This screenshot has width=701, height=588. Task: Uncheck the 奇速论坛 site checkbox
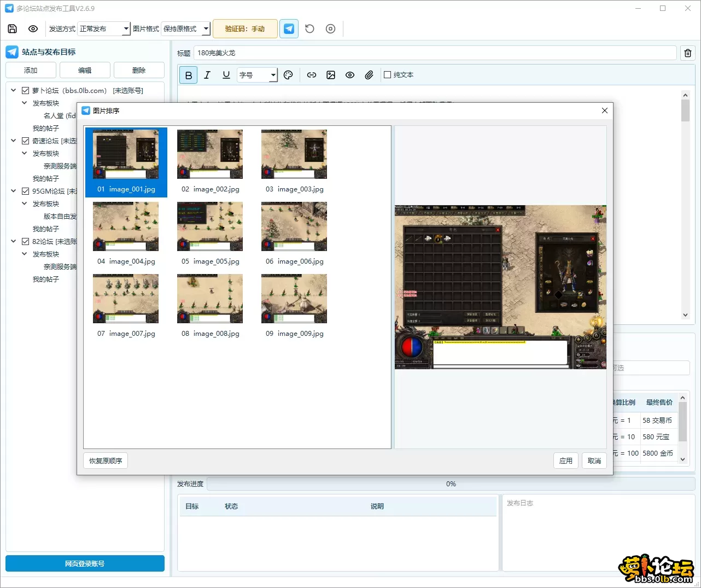pyautogui.click(x=25, y=141)
